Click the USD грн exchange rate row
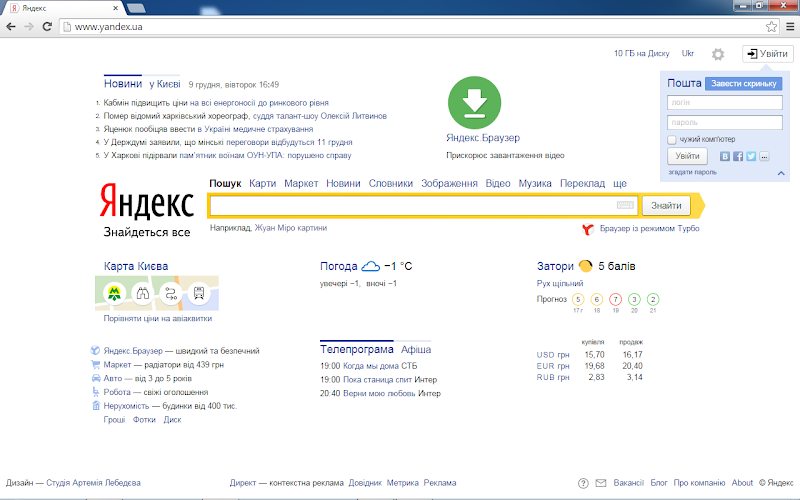Screen dimensions: 800x500 (589, 355)
